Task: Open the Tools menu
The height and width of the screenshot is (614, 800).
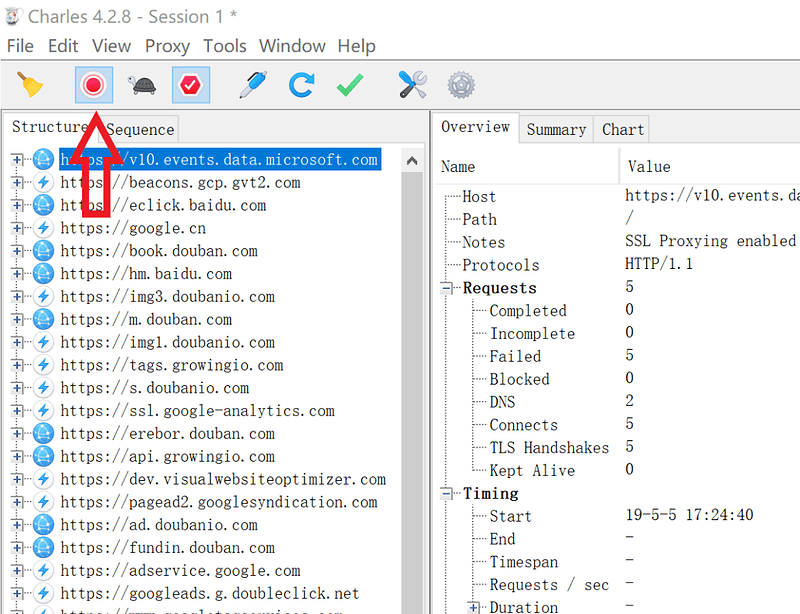Action: 224,46
